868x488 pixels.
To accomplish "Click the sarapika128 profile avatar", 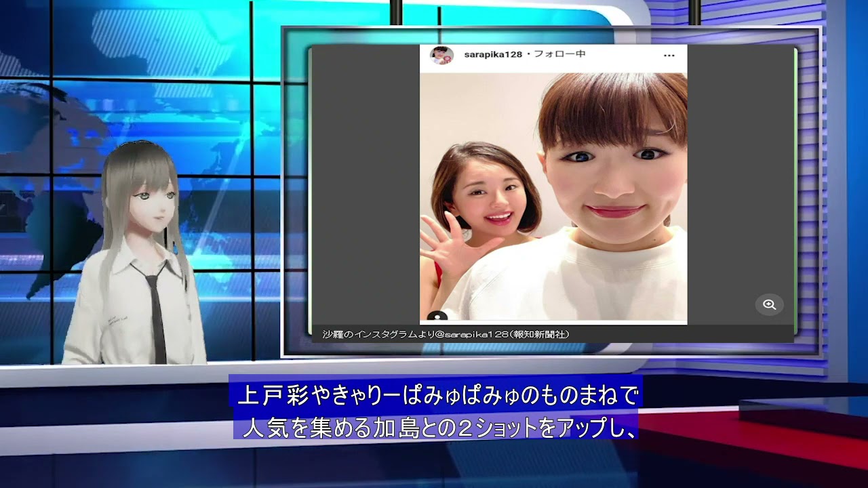I will tap(441, 56).
